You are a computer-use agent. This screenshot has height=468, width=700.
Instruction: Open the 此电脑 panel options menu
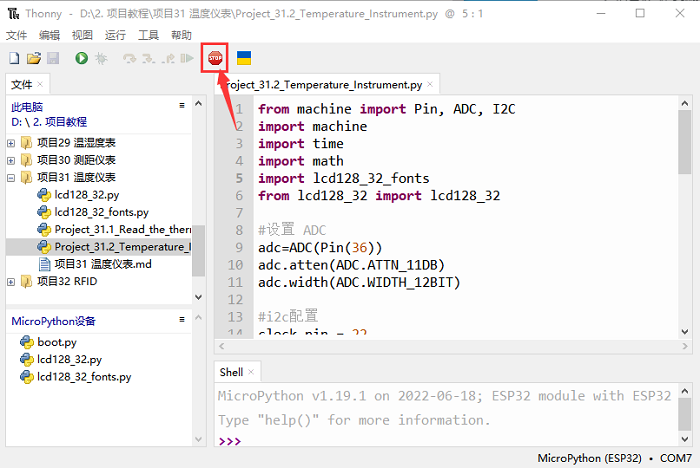tap(182, 105)
